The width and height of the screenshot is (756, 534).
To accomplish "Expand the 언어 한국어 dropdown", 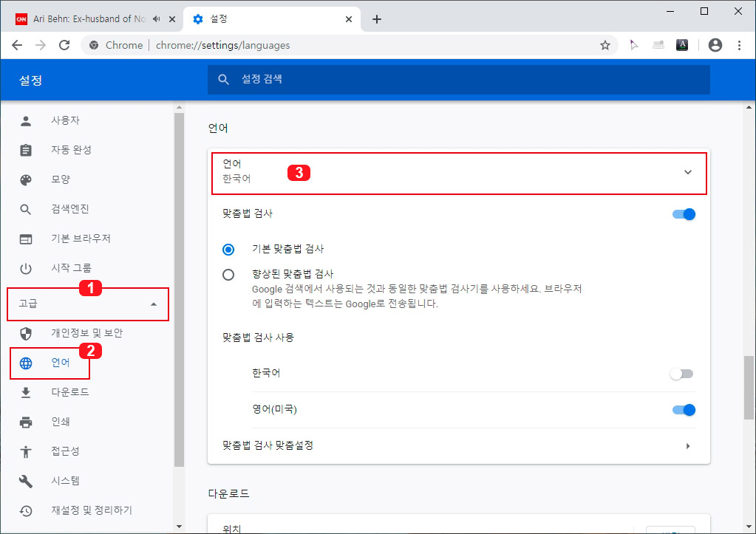I will (688, 173).
